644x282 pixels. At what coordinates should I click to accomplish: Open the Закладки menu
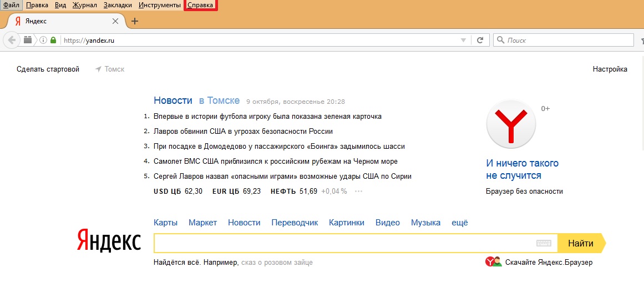[118, 5]
